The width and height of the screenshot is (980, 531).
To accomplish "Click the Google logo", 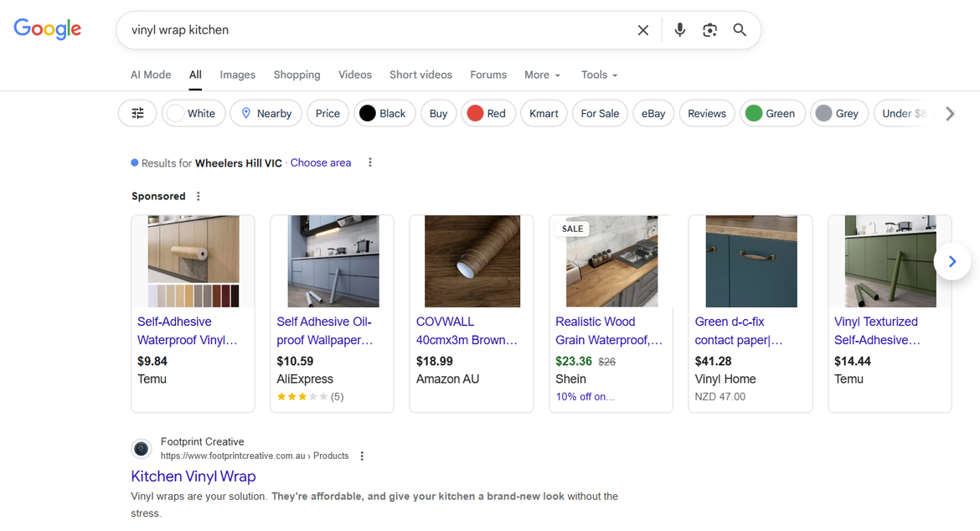I will point(48,29).
